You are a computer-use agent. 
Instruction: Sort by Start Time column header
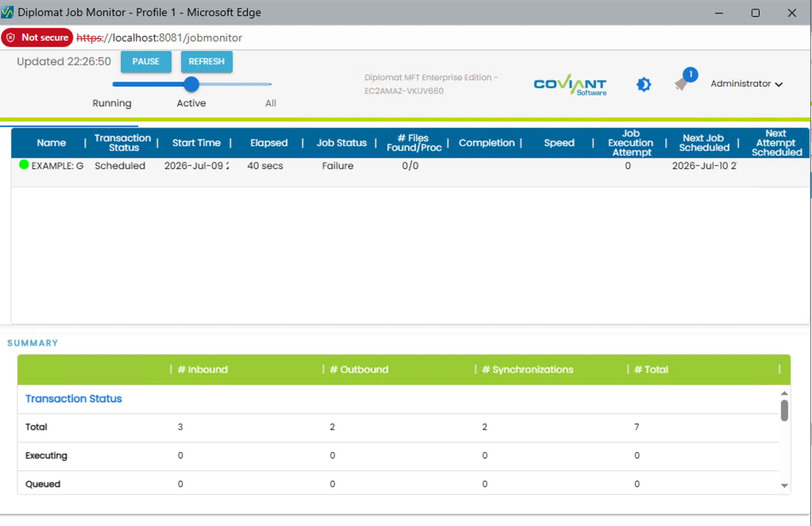coord(197,143)
